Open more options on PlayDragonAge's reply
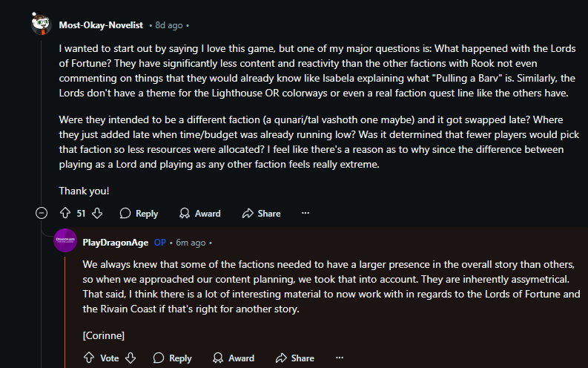This screenshot has width=588, height=368. pyautogui.click(x=339, y=358)
